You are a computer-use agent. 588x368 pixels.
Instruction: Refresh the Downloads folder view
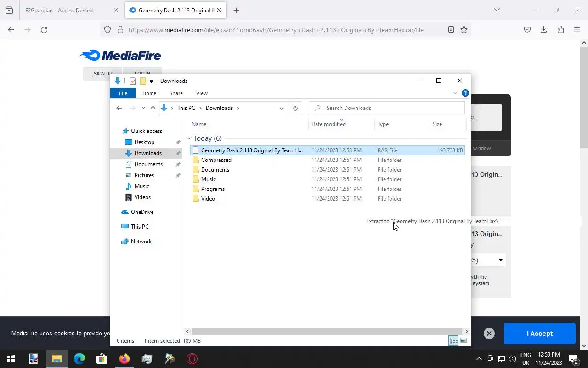tap(295, 108)
